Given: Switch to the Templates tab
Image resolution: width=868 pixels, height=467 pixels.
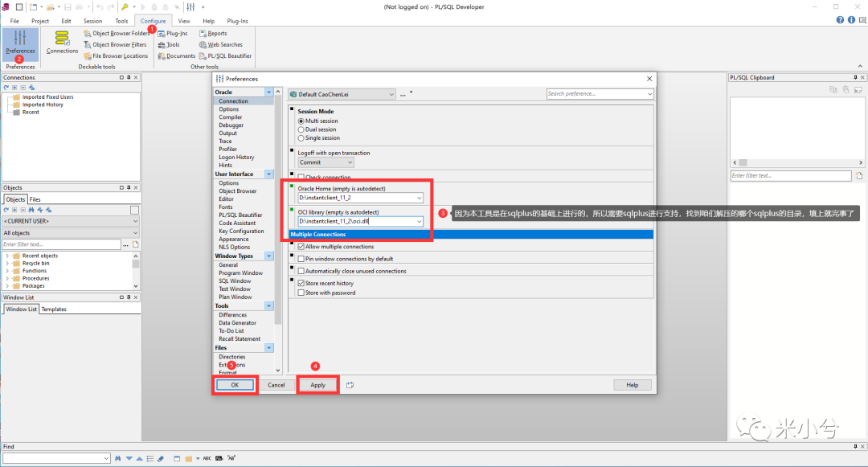Looking at the screenshot, I should point(54,309).
